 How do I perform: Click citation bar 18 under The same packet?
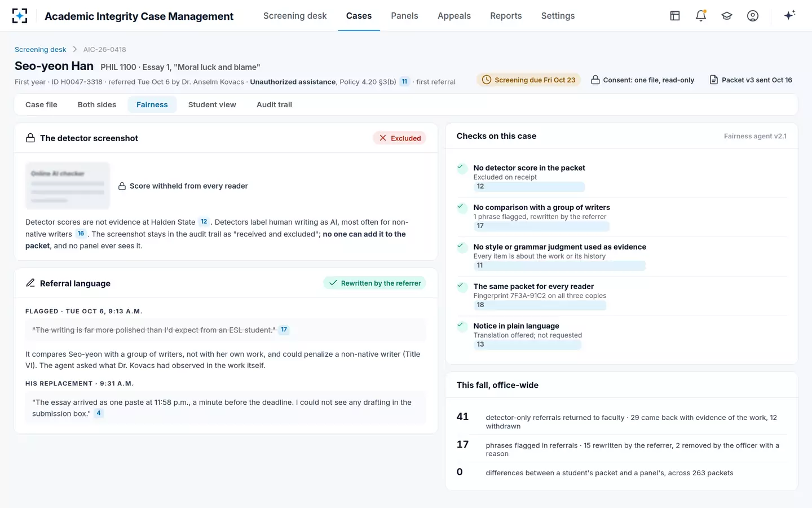[540, 305]
